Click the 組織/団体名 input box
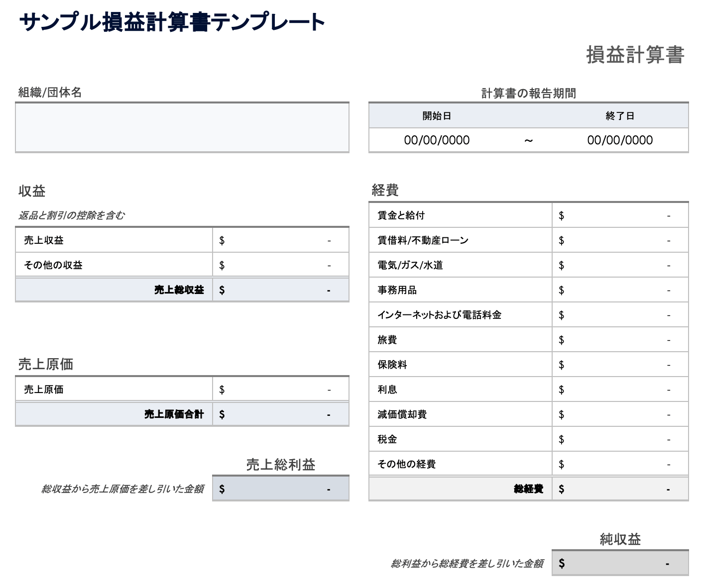The width and height of the screenshot is (702, 588). [x=182, y=127]
